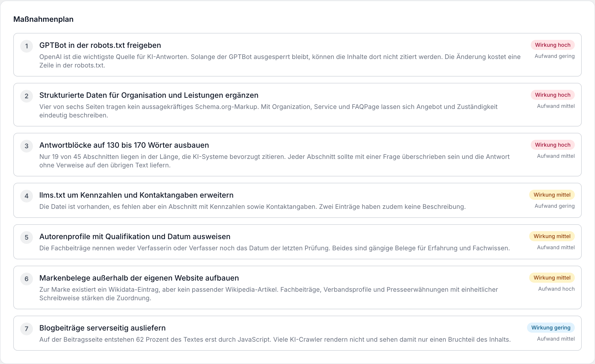Click description starting 'Auf der Beitragsseite entstehen 62 Prozent'

(x=275, y=340)
